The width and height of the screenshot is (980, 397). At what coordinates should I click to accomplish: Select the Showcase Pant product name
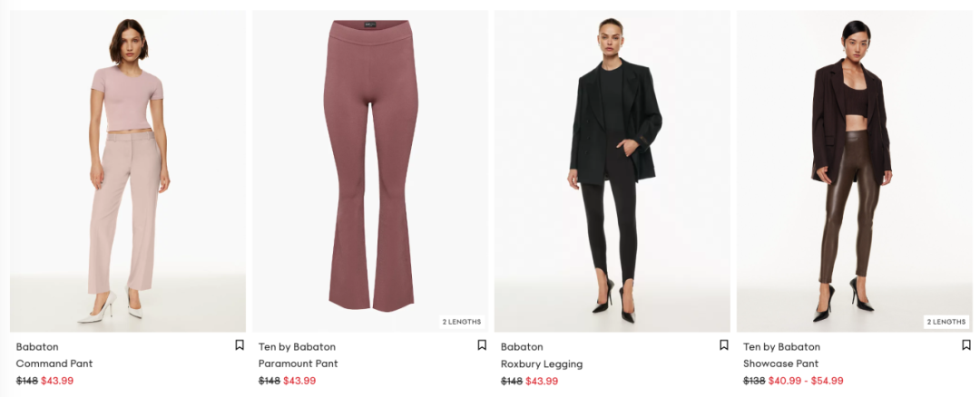(780, 363)
